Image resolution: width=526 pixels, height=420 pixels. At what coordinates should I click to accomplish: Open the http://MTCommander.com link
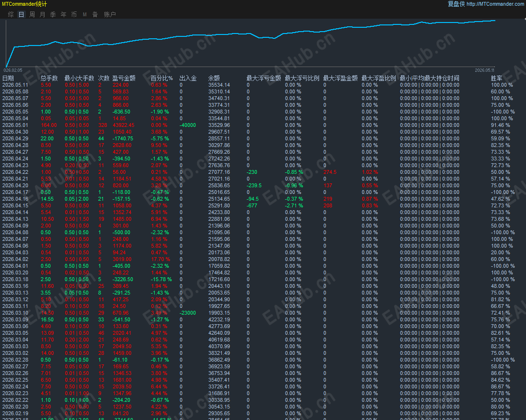click(x=495, y=4)
